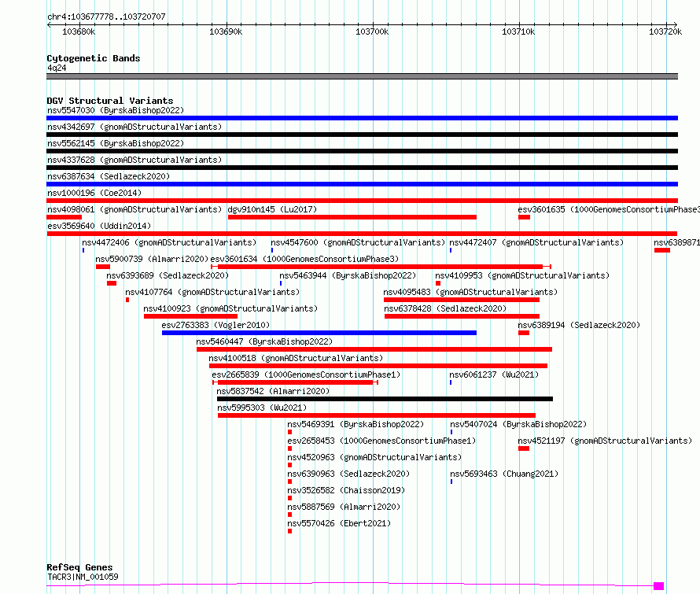
Task: Open nsv4100923 gnomAD variant label
Action: [230, 308]
